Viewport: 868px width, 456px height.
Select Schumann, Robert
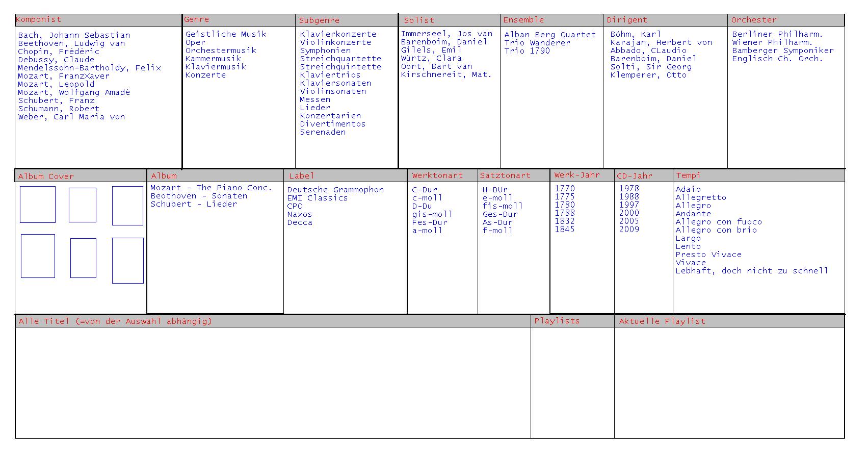coord(59,109)
